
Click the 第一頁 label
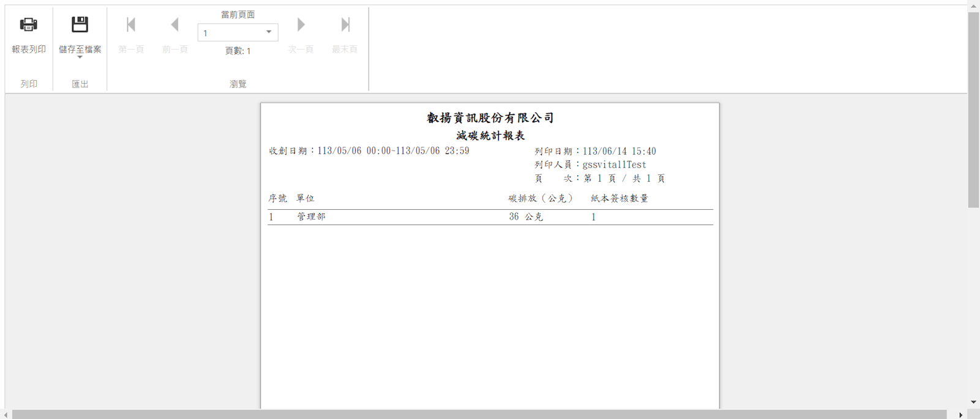pyautogui.click(x=131, y=49)
